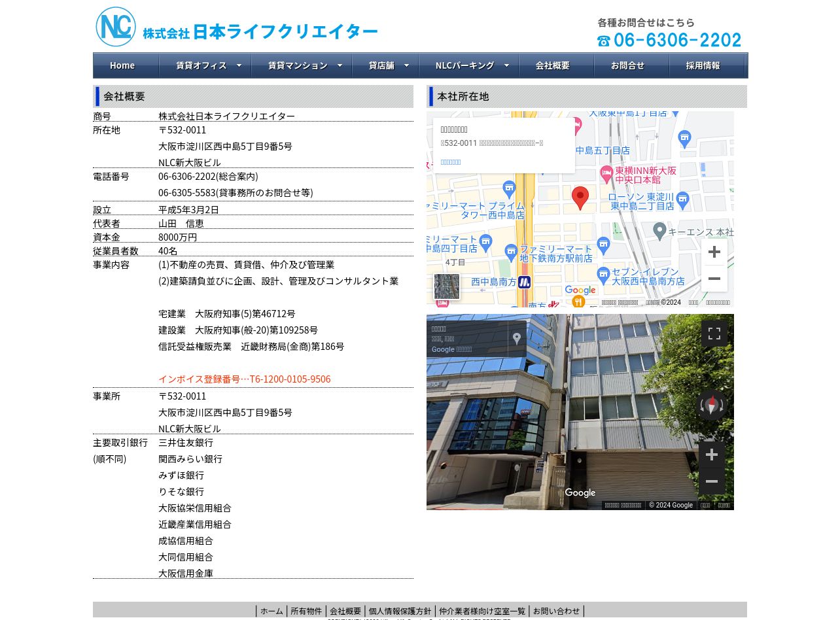Click footer お問い合わせ link
Image resolution: width=840 pixels, height=620 pixels.
[556, 611]
